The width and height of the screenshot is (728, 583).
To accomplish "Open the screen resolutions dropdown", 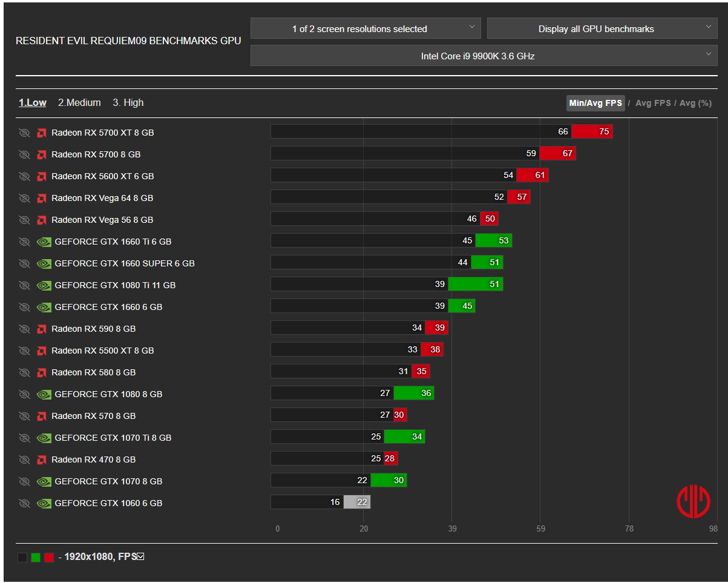I will [x=366, y=28].
